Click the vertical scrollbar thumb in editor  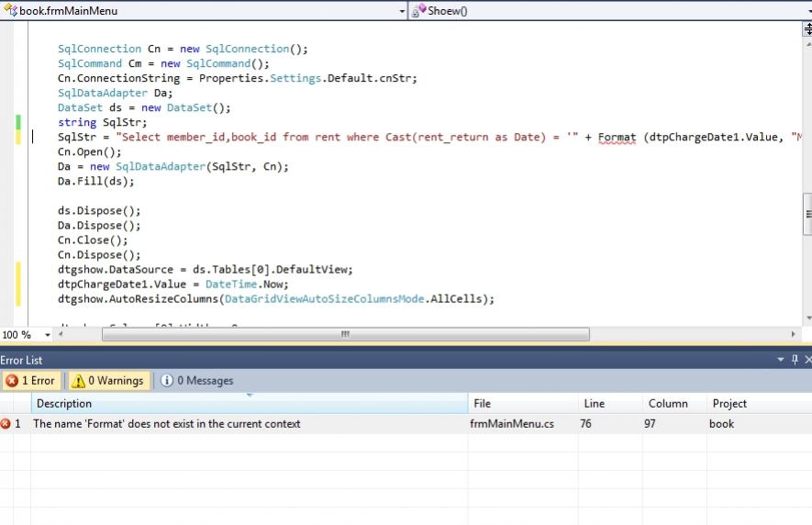[x=807, y=214]
